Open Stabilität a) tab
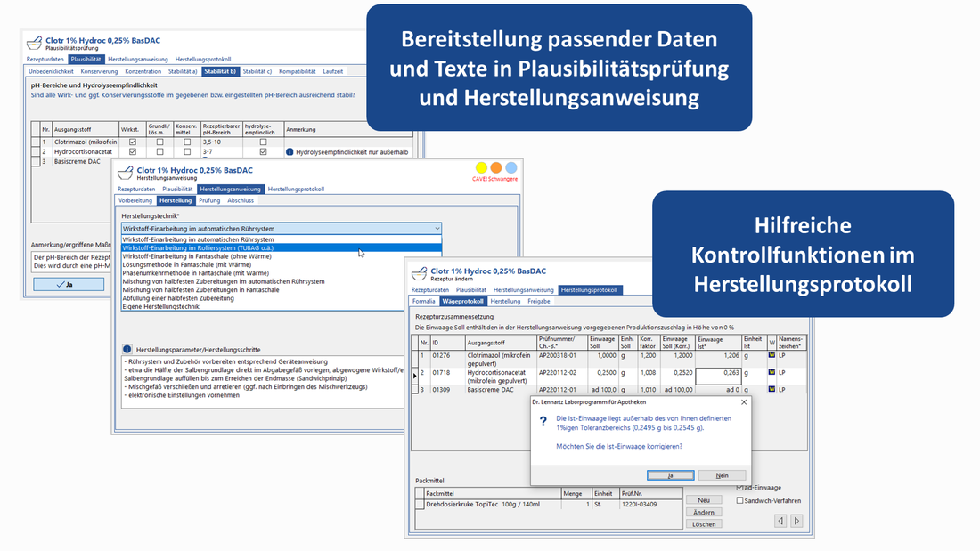This screenshot has height=551, width=980. 183,71
